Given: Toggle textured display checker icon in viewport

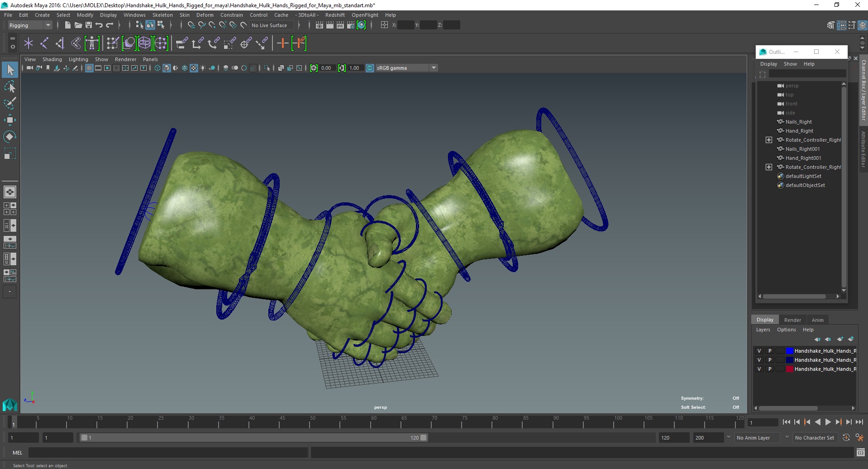Looking at the screenshot, I should point(194,68).
